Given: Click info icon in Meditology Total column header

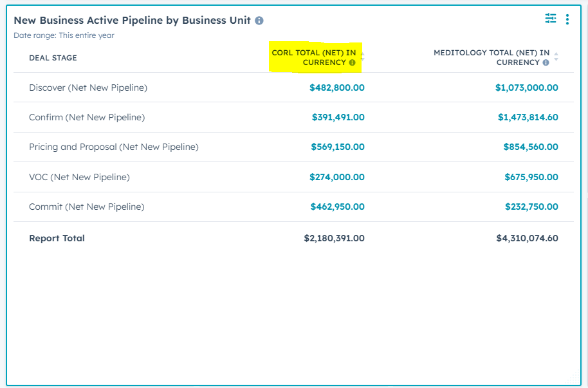Looking at the screenshot, I should pyautogui.click(x=546, y=63).
